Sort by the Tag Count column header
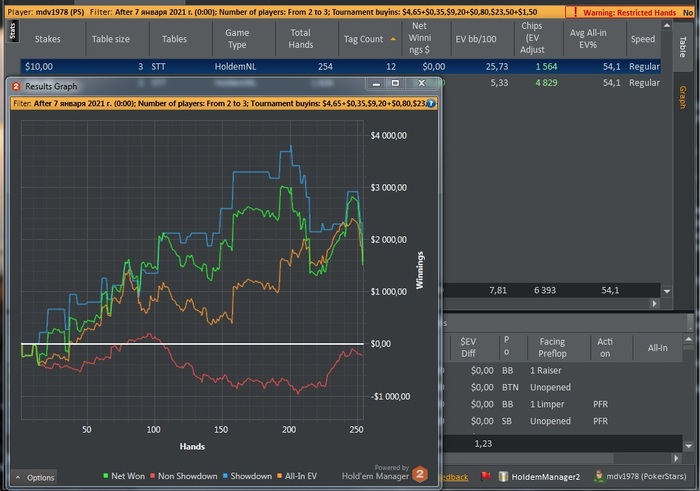The width and height of the screenshot is (700, 491). (x=369, y=39)
